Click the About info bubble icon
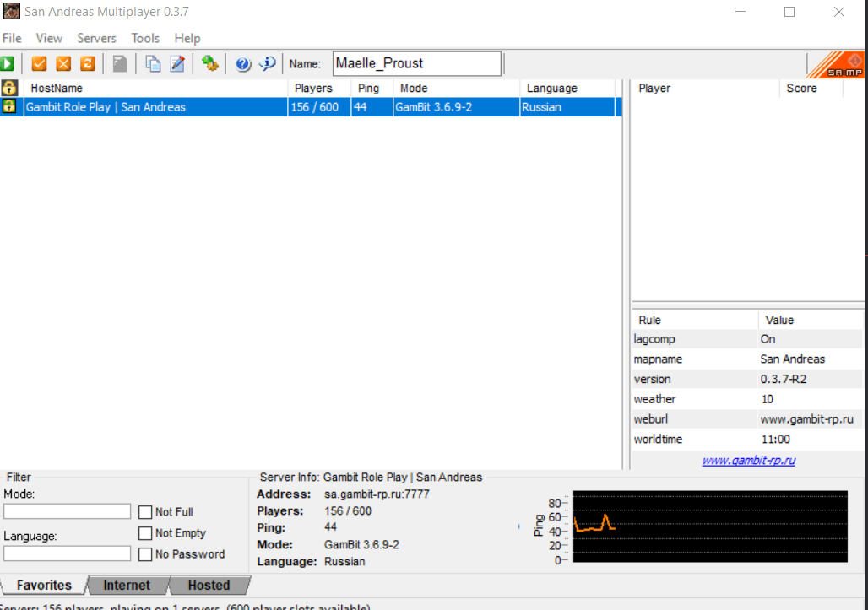The image size is (868, 610). [267, 64]
